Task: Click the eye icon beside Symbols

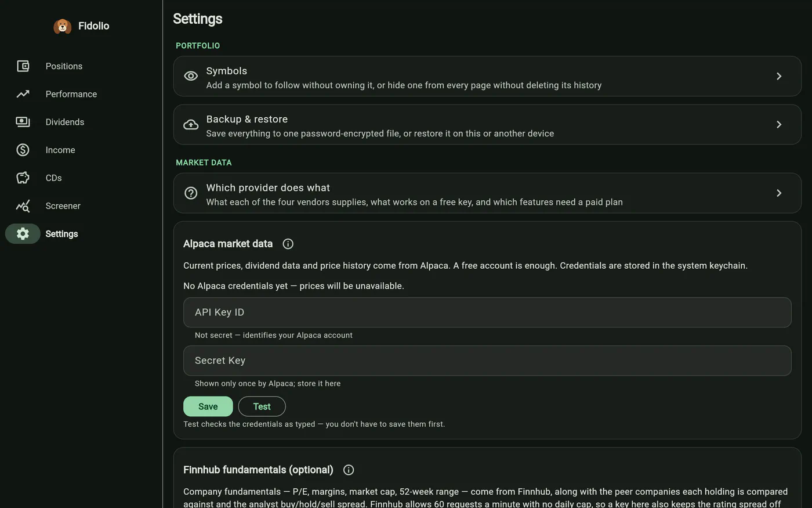Action: coord(191,76)
